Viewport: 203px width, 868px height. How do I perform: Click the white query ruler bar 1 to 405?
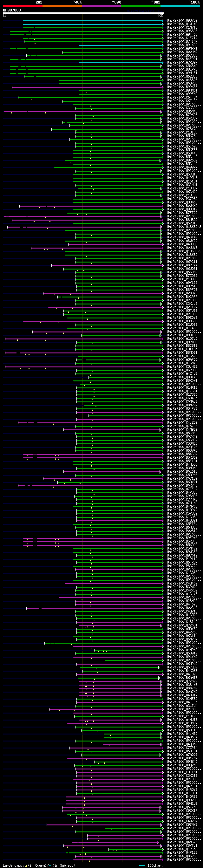(84, 13)
